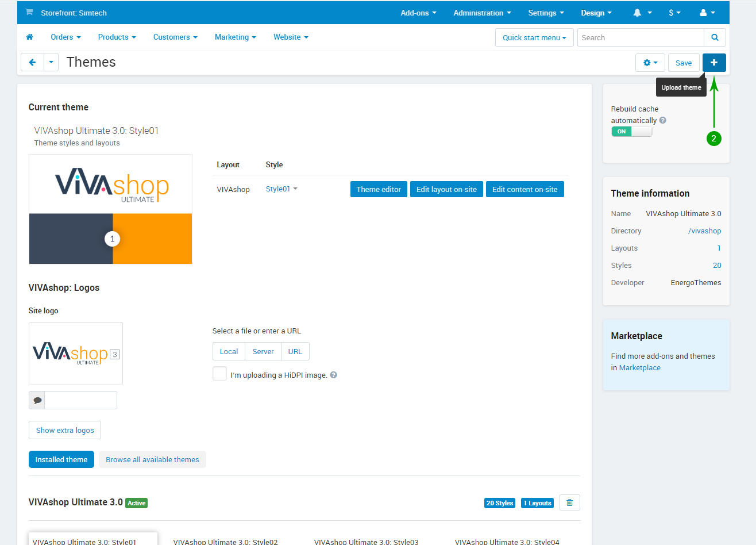
Task: Check I'm uploading a HiDPI image
Action: (219, 374)
